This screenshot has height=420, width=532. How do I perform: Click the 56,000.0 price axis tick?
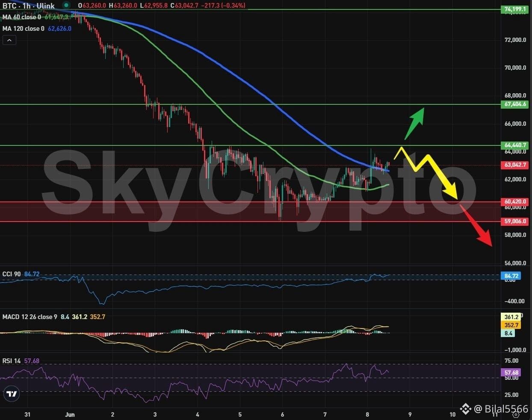(515, 263)
